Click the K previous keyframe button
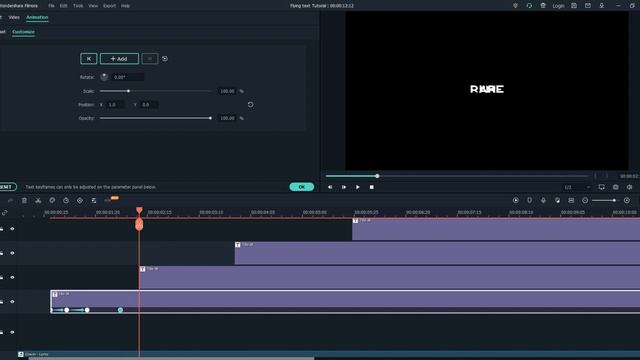640x360 pixels. [89, 59]
